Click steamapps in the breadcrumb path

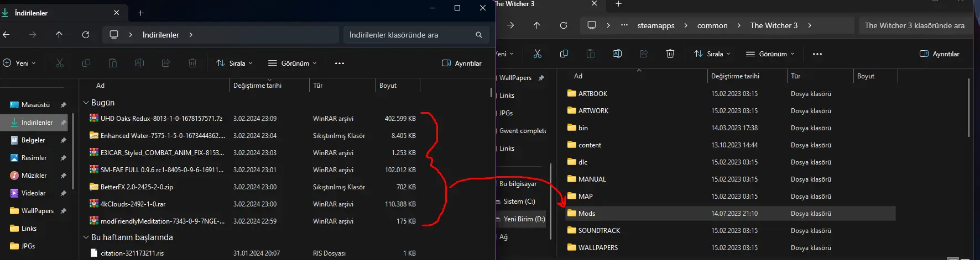point(656,25)
